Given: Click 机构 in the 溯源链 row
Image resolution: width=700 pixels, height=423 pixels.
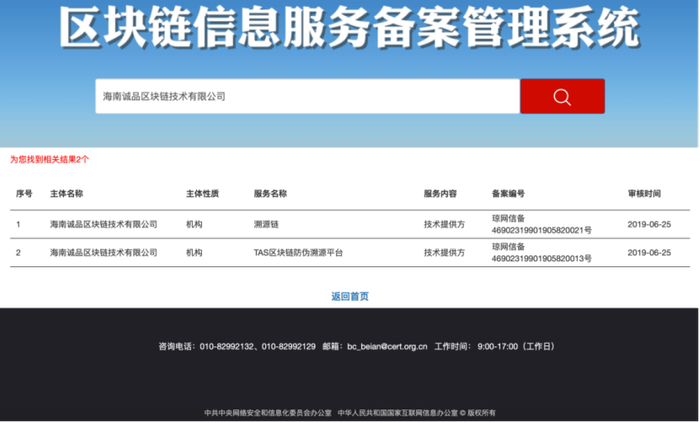Looking at the screenshot, I should (194, 224).
